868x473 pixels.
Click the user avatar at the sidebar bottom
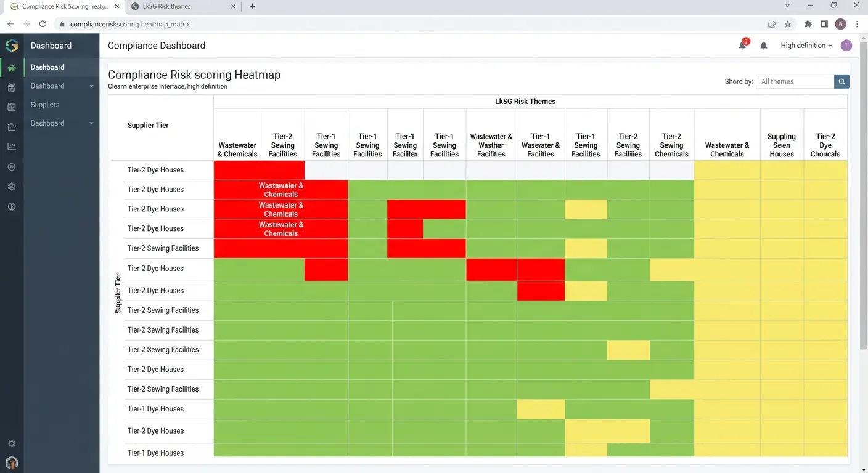pos(12,463)
